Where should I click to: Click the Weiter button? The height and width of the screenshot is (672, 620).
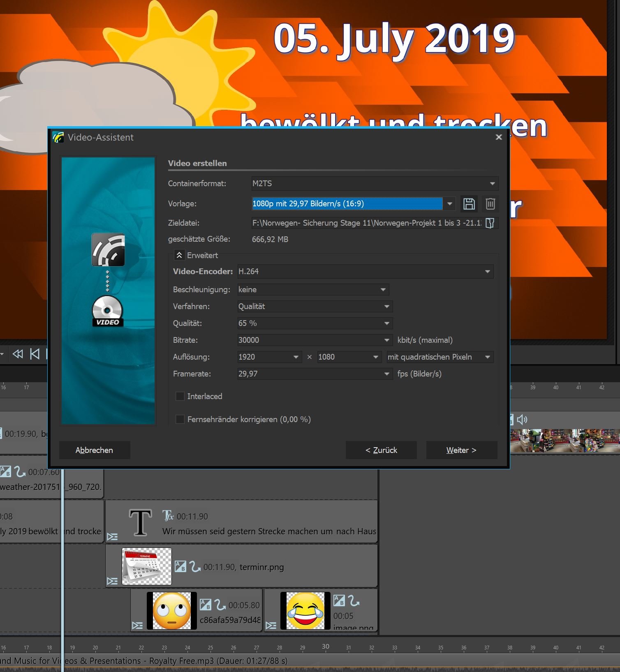[x=461, y=450]
